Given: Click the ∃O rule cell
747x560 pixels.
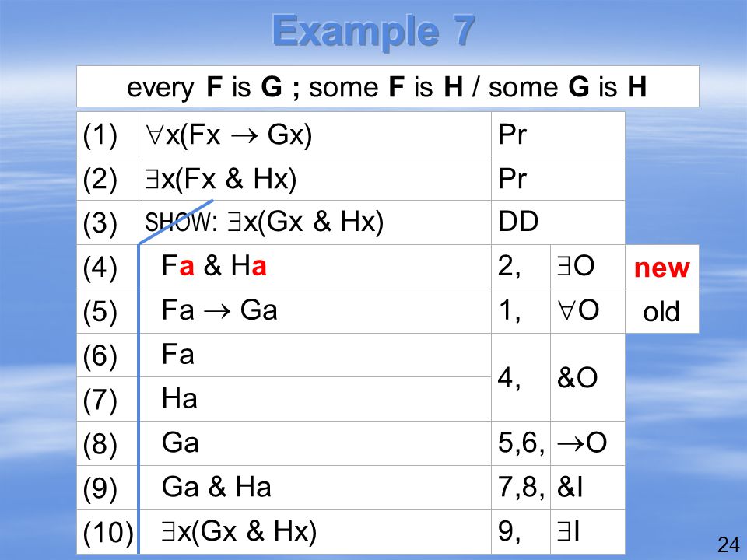Looking at the screenshot, I should tap(587, 267).
